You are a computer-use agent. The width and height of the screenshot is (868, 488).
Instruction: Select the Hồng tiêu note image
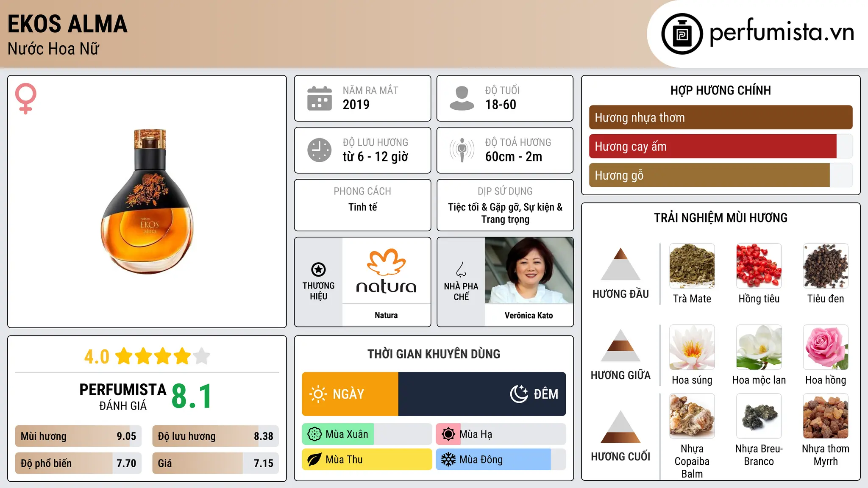(x=759, y=266)
